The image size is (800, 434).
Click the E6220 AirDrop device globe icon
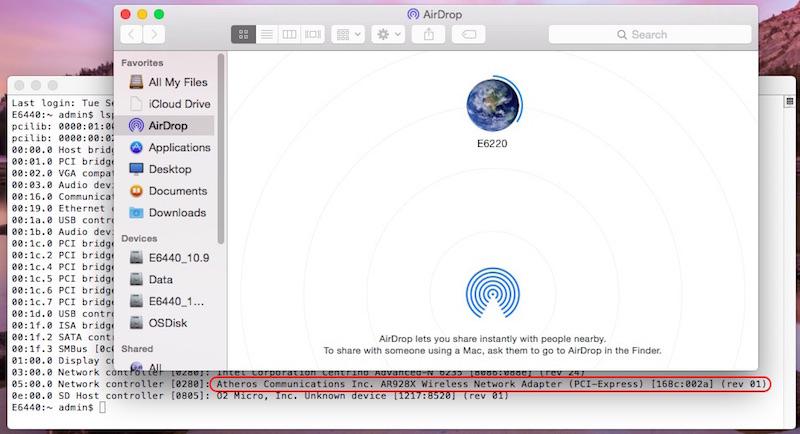pos(493,104)
